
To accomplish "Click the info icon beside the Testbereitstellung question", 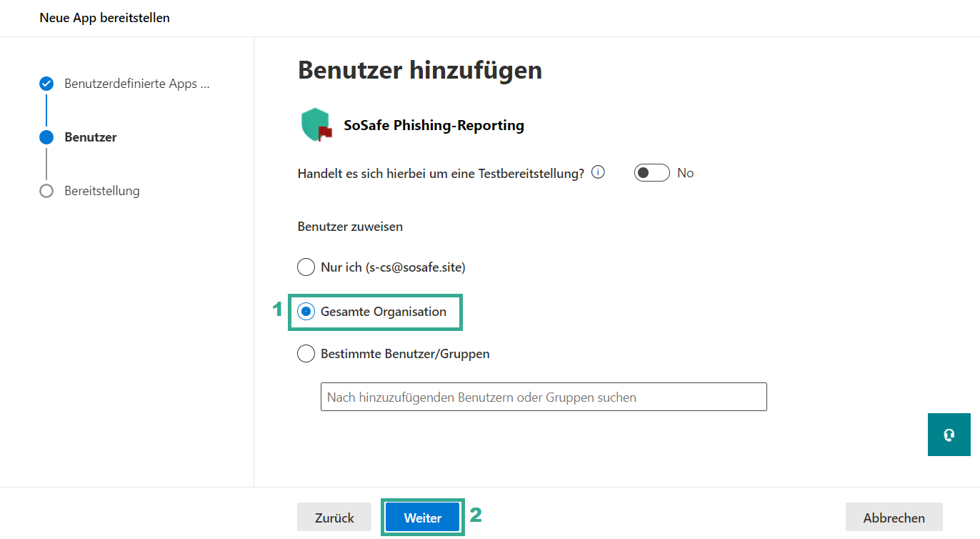I will [599, 172].
